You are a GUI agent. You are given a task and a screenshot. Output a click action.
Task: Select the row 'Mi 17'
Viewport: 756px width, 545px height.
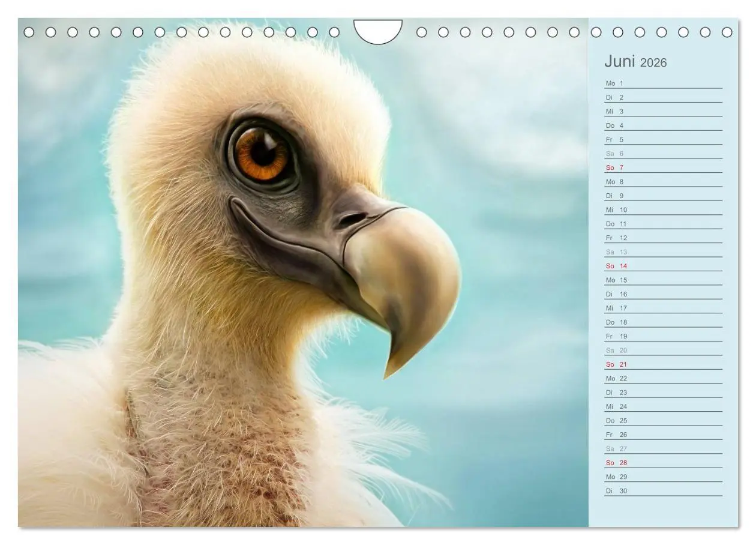pyautogui.click(x=663, y=308)
